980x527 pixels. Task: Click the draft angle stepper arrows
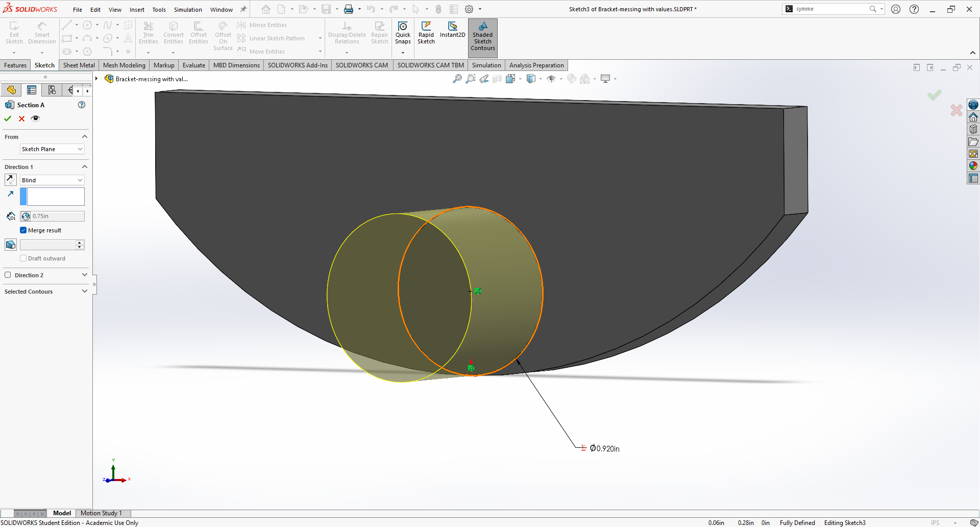point(80,245)
